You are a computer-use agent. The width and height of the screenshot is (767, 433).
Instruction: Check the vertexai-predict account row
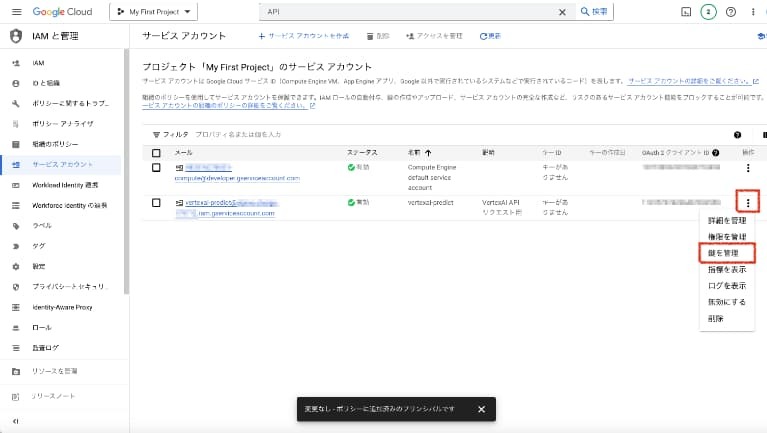click(x=156, y=202)
